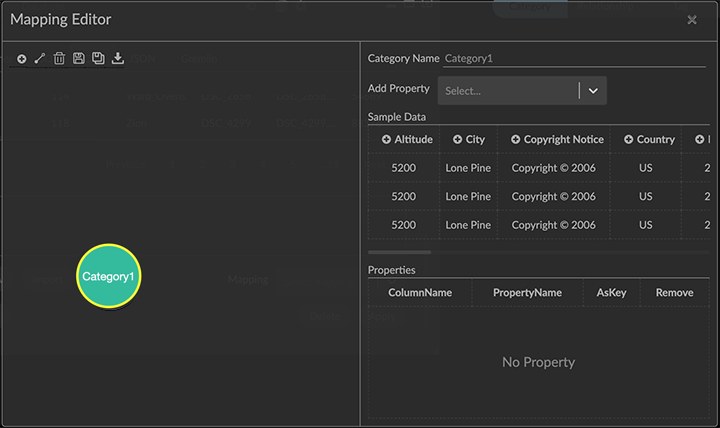Click the AsKey column header
This screenshot has height=428, width=720.
(x=612, y=293)
